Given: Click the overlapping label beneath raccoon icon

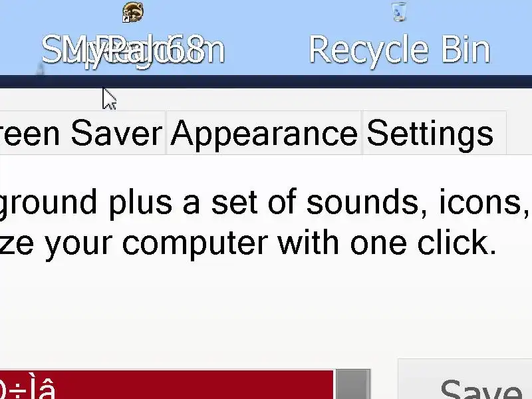Looking at the screenshot, I should (133, 51).
